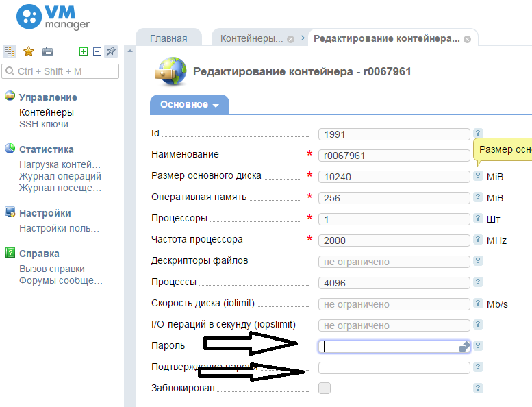Edit the Наименование field r0067961

394,156
